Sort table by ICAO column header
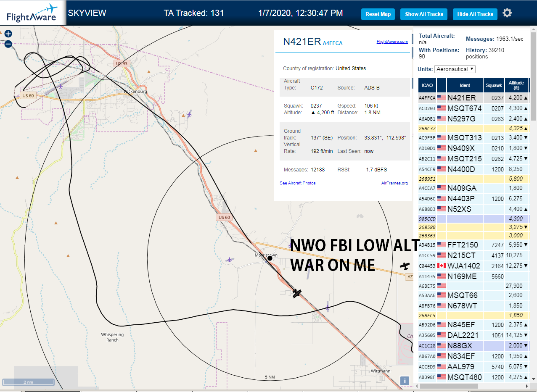 [x=427, y=85]
